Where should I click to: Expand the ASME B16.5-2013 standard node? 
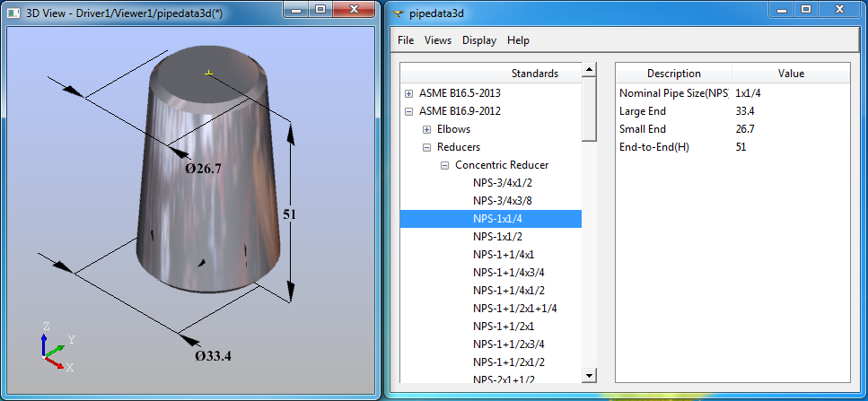click(409, 93)
